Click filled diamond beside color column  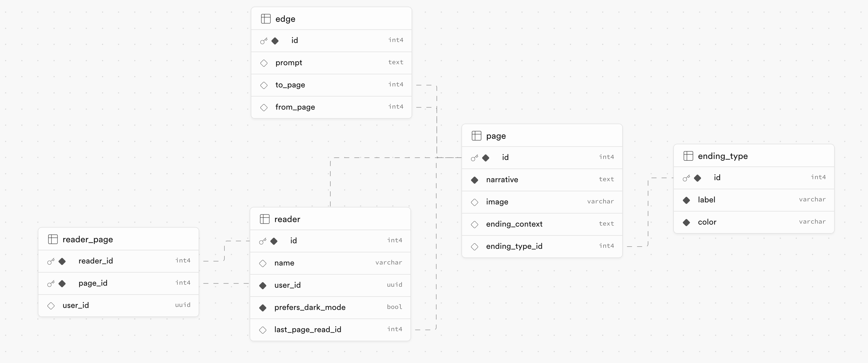coord(686,222)
